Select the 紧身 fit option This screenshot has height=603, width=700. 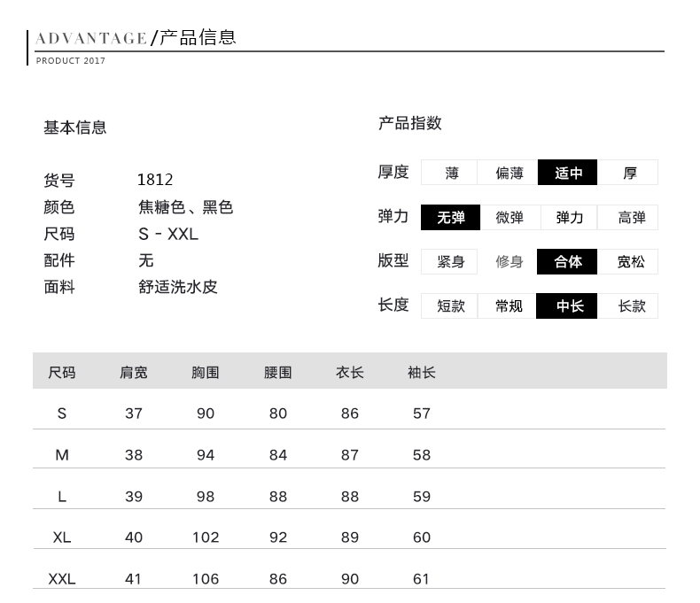pos(450,261)
